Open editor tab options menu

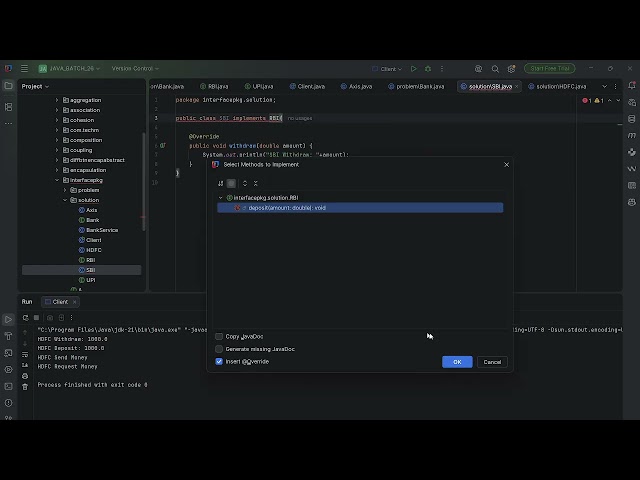point(616,87)
